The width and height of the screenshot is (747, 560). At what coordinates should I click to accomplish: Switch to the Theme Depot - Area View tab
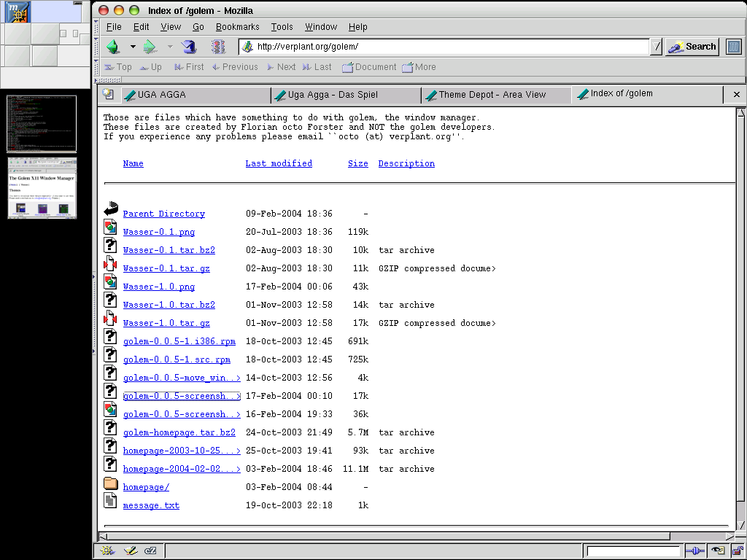[492, 95]
